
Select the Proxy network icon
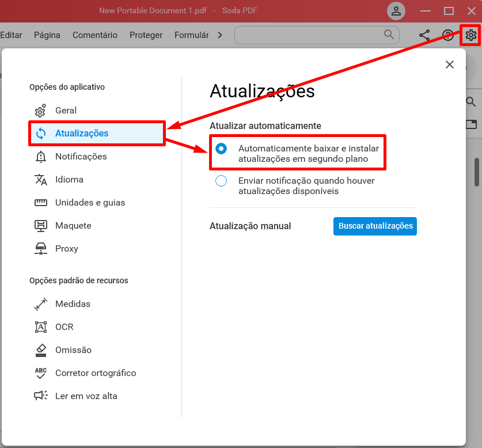tap(40, 248)
